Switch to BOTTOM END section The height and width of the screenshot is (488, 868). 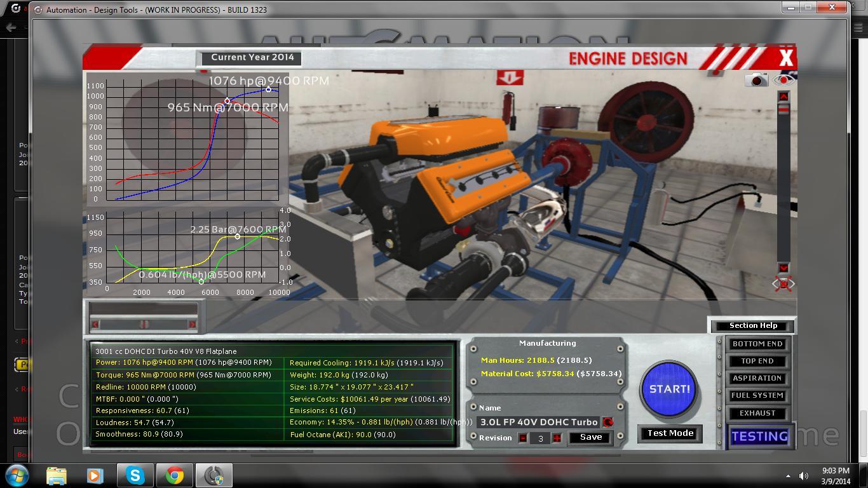pos(757,344)
